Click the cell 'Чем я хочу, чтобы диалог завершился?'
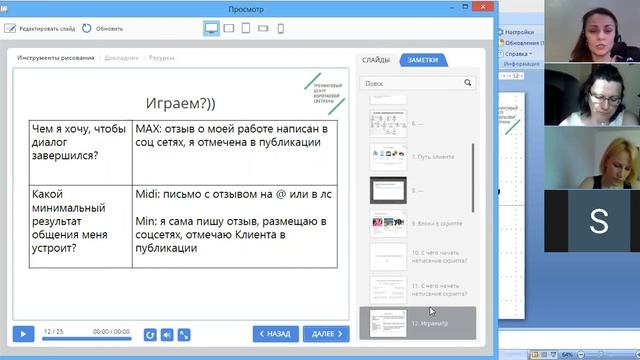Image resolution: width=640 pixels, height=360 pixels. pyautogui.click(x=81, y=153)
